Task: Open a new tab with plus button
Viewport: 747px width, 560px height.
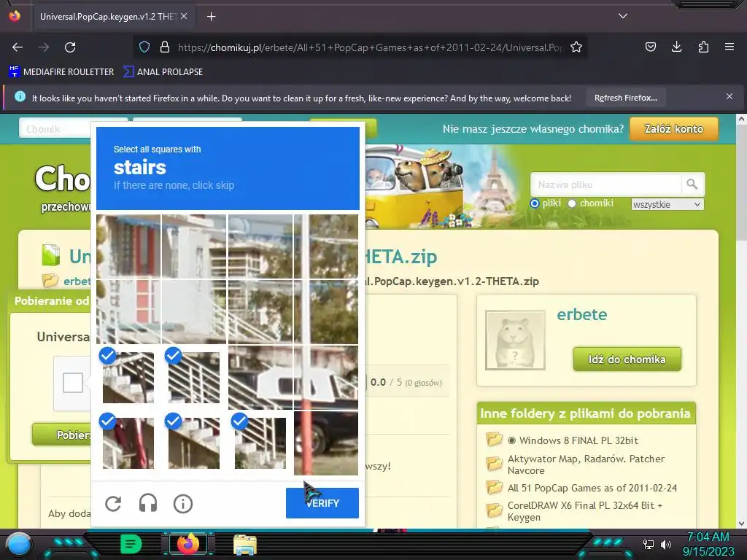Action: [x=211, y=17]
